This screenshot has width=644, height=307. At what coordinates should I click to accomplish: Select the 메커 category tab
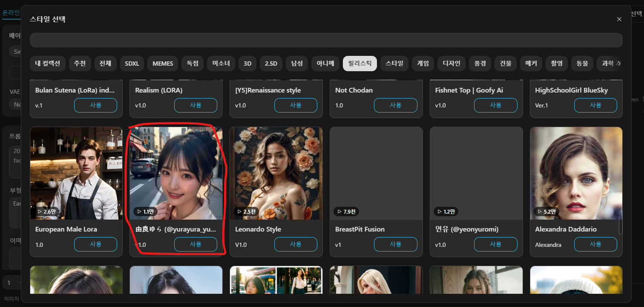click(x=531, y=64)
